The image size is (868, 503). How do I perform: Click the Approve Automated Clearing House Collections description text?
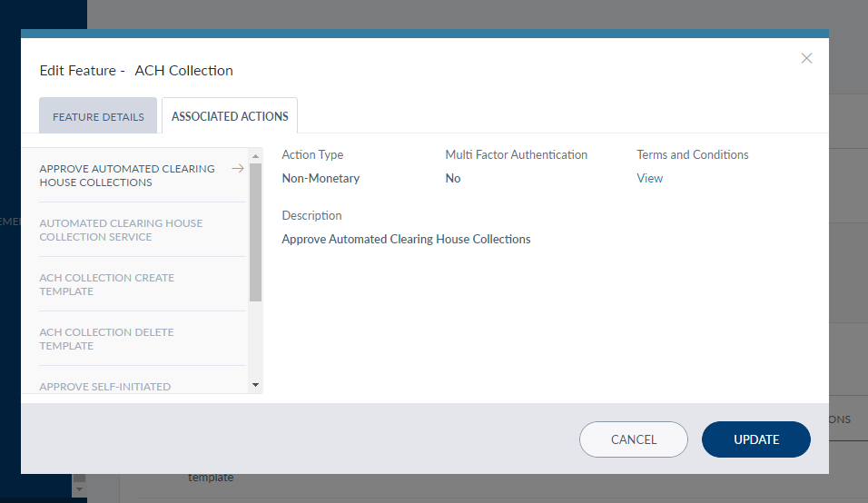pos(406,239)
